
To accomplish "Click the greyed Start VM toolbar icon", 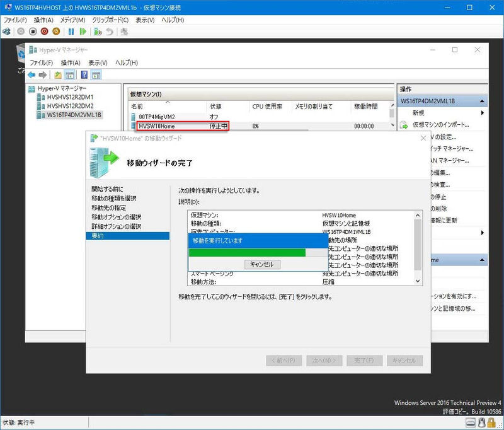I will tap(21, 32).
